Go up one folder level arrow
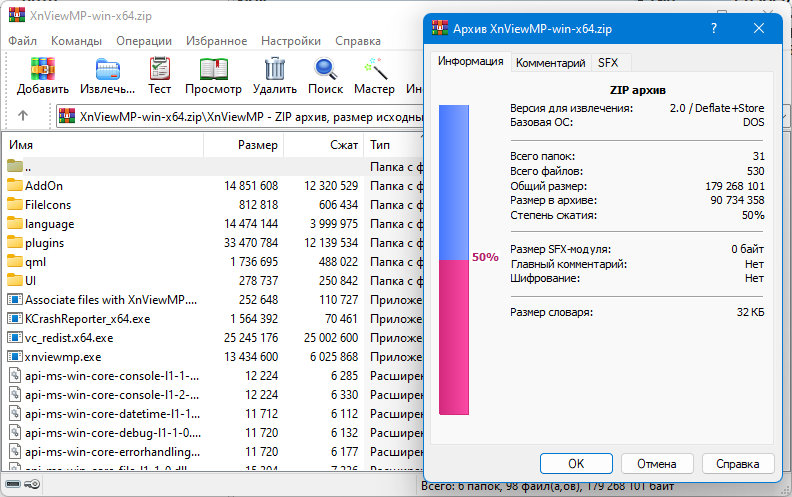This screenshot has width=792, height=497. (x=23, y=116)
